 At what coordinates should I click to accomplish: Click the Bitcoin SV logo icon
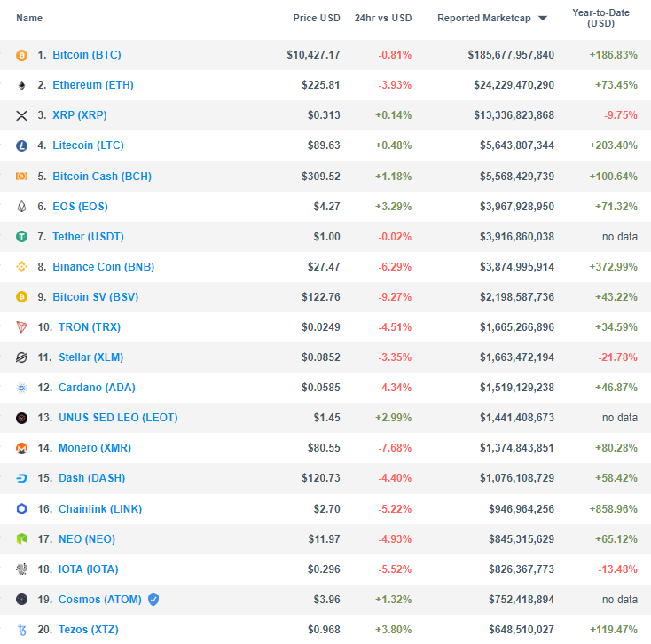(x=21, y=297)
